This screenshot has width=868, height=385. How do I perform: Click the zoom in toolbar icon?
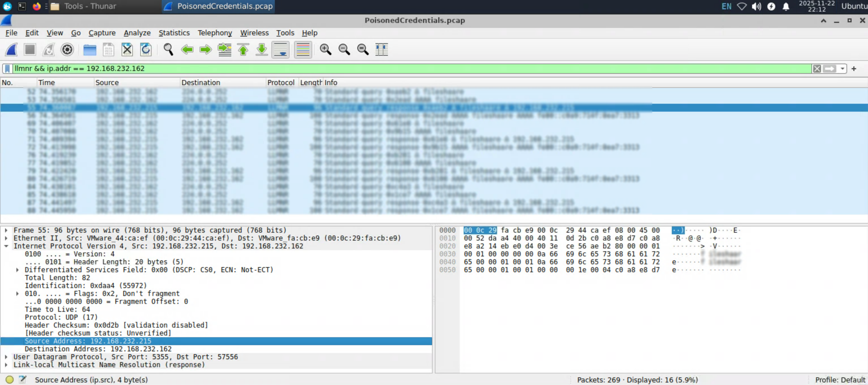pos(325,49)
